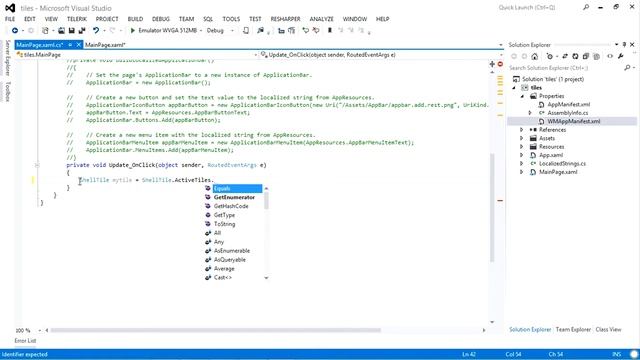This screenshot has width=640, height=360.
Task: Open the RESHARPER menu
Action: click(285, 19)
